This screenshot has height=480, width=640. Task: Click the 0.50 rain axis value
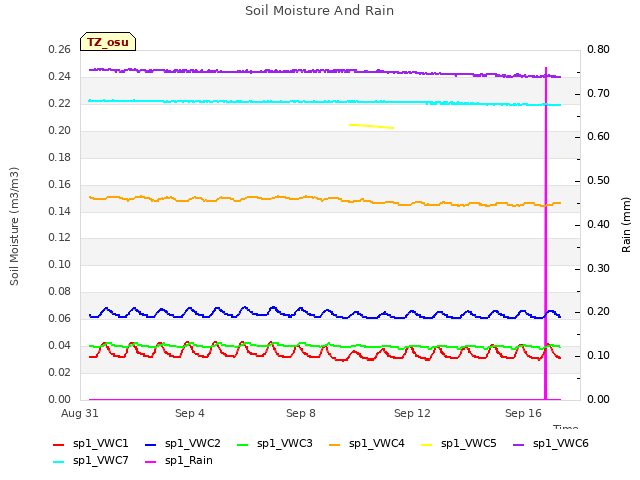point(598,180)
